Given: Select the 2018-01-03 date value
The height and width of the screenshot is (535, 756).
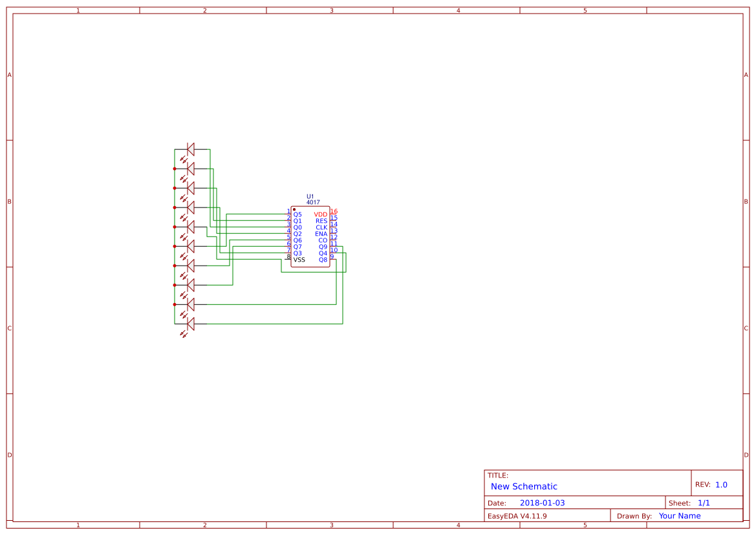Looking at the screenshot, I should 543,502.
